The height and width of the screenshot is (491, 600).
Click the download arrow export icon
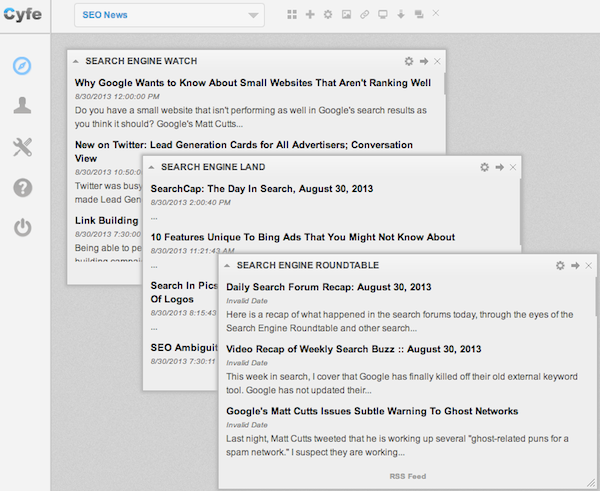pos(400,15)
